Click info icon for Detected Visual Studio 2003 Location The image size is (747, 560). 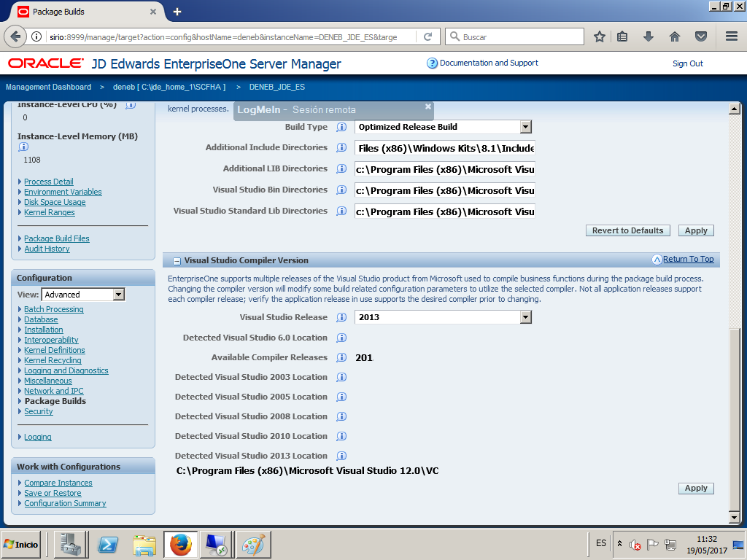(x=341, y=378)
